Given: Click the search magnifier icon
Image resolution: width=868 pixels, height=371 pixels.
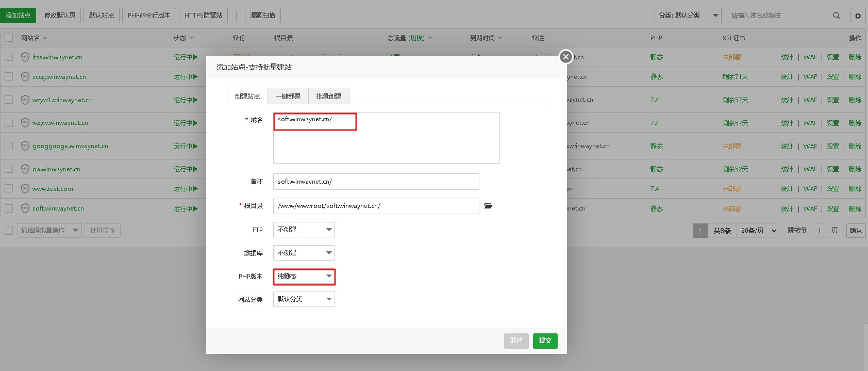Looking at the screenshot, I should 836,15.
